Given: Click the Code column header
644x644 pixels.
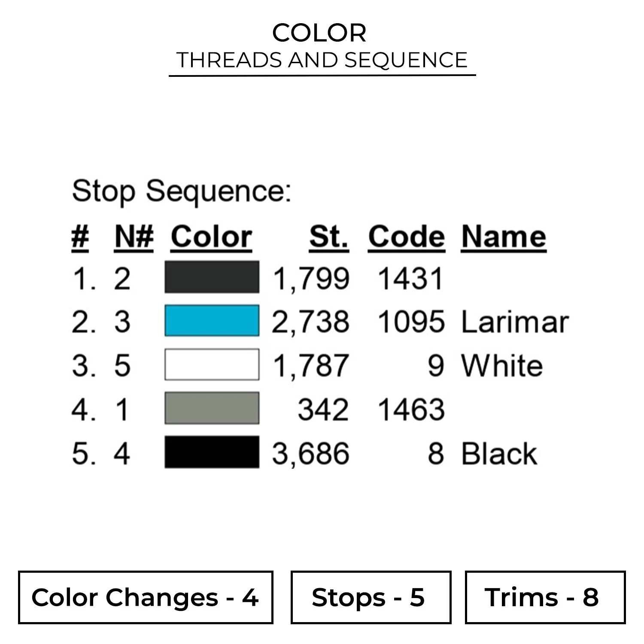Looking at the screenshot, I should [x=406, y=237].
